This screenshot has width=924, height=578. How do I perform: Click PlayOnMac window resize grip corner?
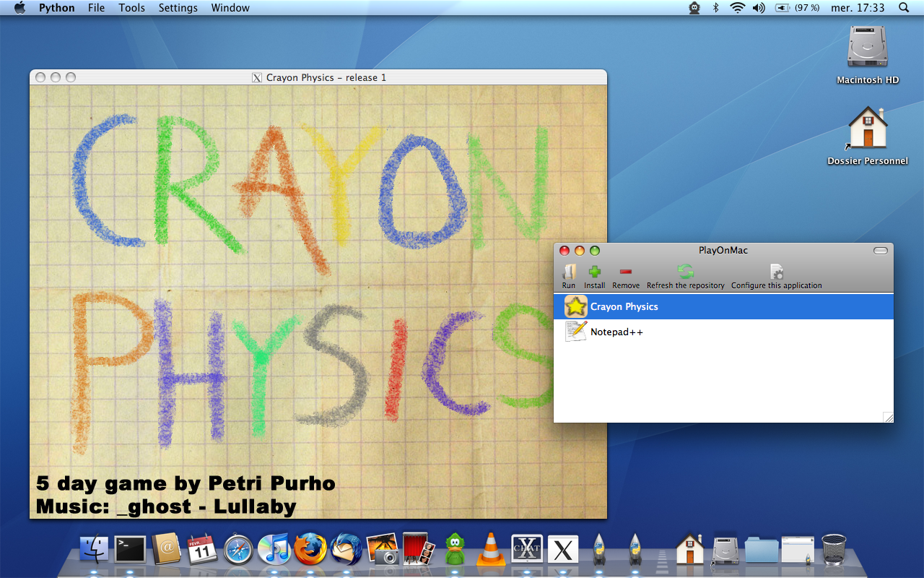tap(888, 417)
